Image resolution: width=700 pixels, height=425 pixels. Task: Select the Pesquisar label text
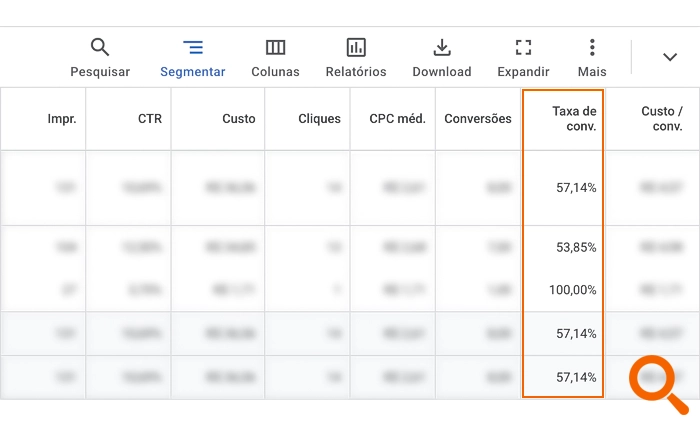point(100,72)
